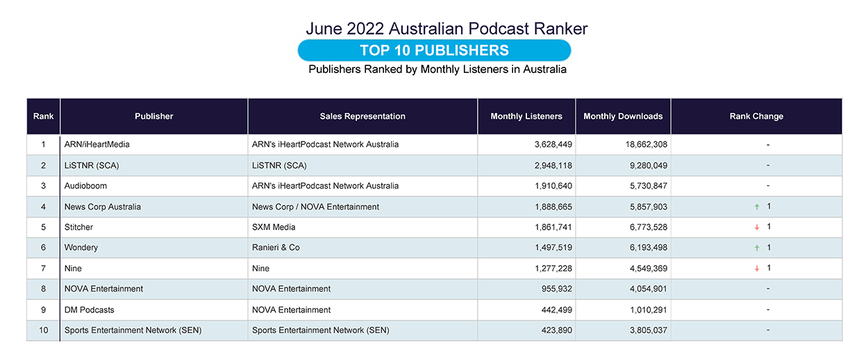Click the ARN/iHeartMedia publisher cell
Image resolution: width=868 pixels, height=354 pixels.
click(154, 144)
